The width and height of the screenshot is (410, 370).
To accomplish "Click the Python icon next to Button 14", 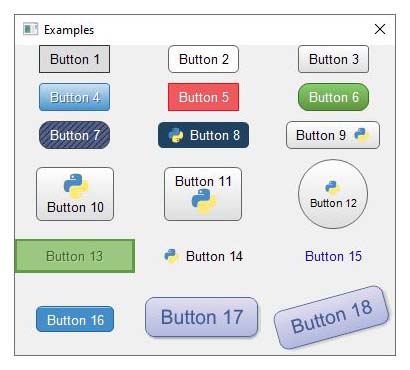I will (171, 256).
